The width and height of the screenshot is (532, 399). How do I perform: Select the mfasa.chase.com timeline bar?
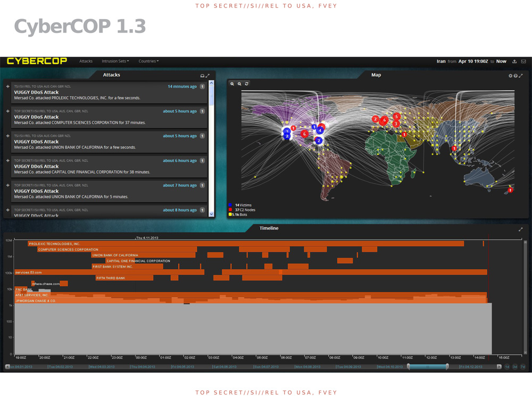(49, 284)
